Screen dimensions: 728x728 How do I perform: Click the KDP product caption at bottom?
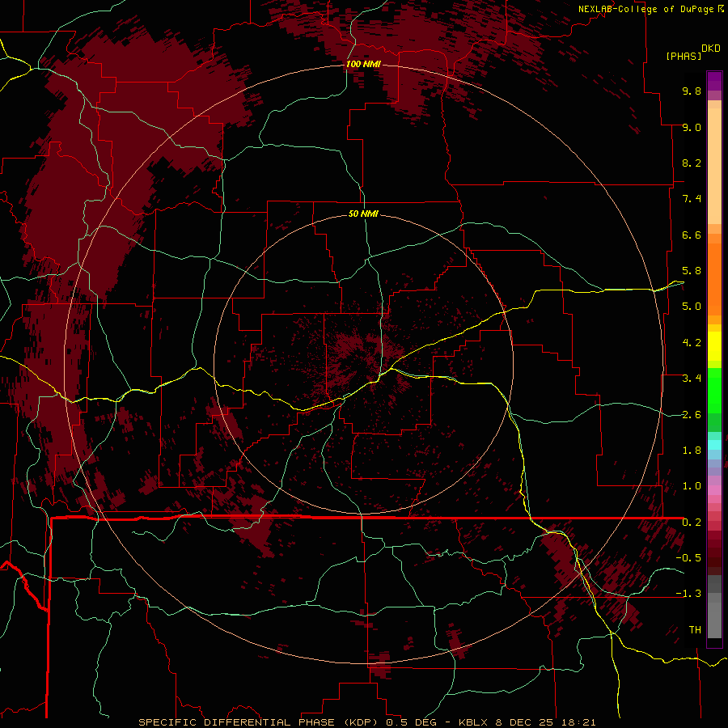pos(367,722)
